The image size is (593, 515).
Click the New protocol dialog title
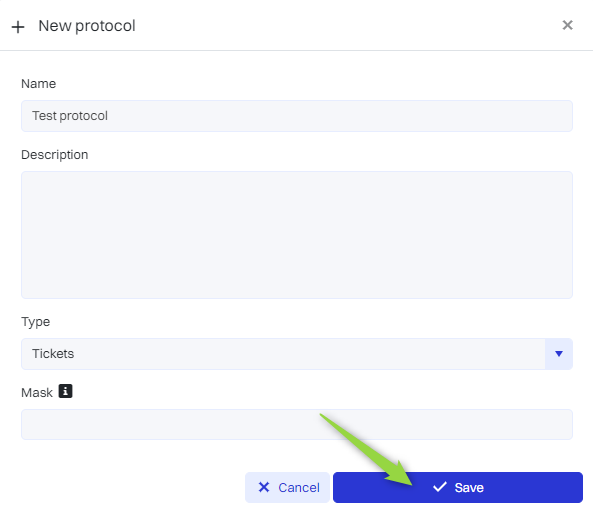87,26
